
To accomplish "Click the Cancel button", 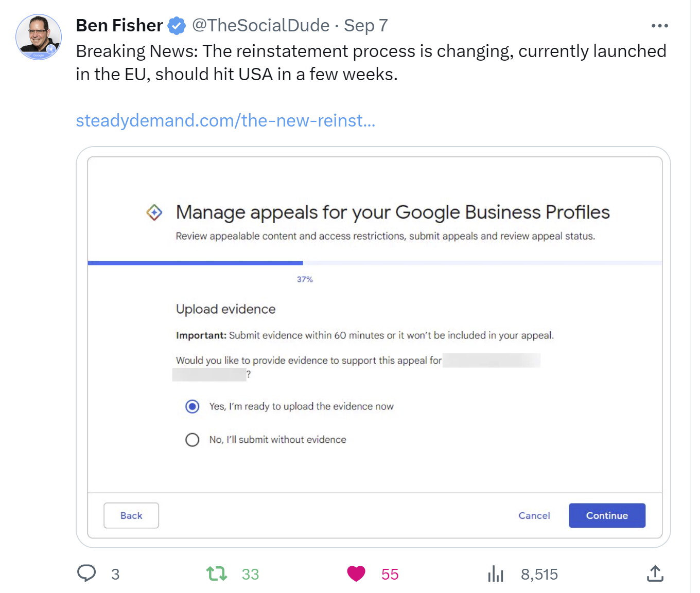I will [534, 515].
